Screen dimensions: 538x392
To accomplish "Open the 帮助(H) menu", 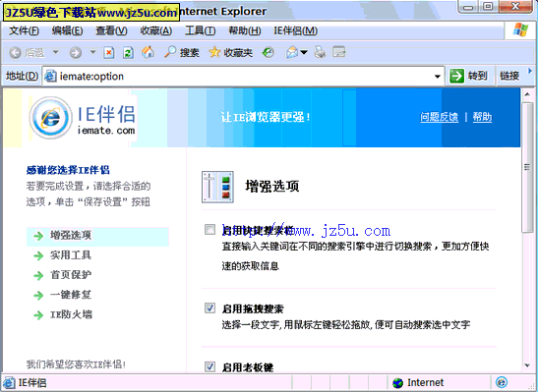I will point(245,30).
